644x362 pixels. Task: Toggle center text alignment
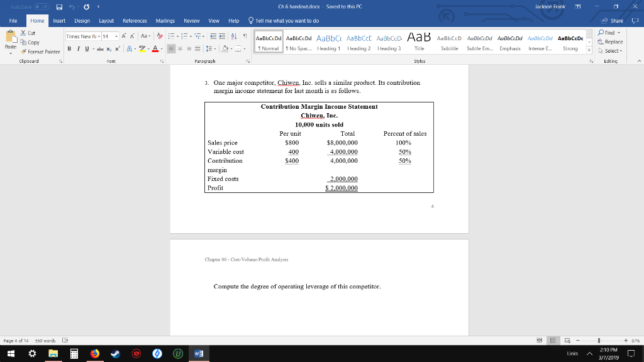pyautogui.click(x=180, y=48)
